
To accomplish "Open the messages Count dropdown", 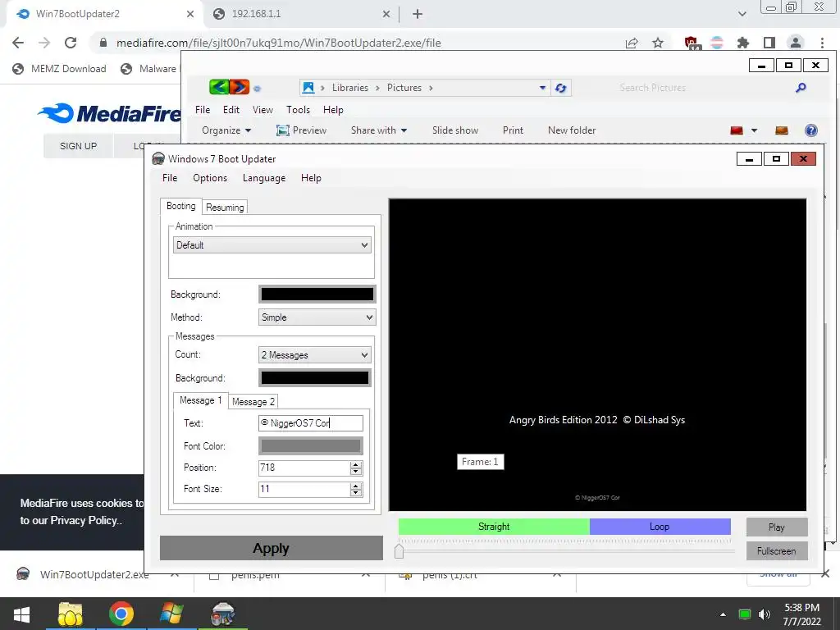I will pyautogui.click(x=315, y=354).
